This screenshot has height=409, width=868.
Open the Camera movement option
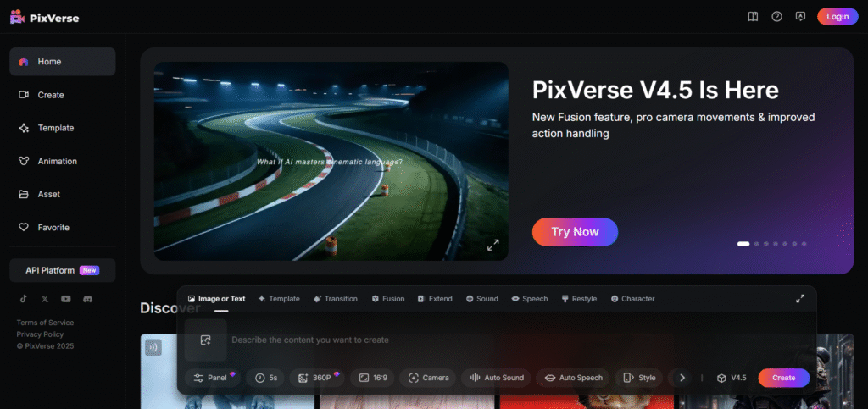pyautogui.click(x=428, y=378)
